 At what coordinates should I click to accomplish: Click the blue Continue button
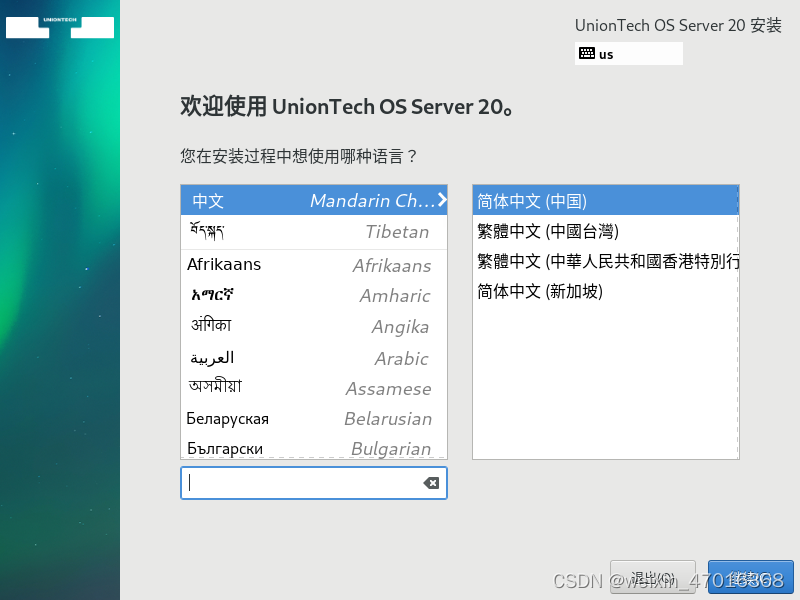click(751, 577)
